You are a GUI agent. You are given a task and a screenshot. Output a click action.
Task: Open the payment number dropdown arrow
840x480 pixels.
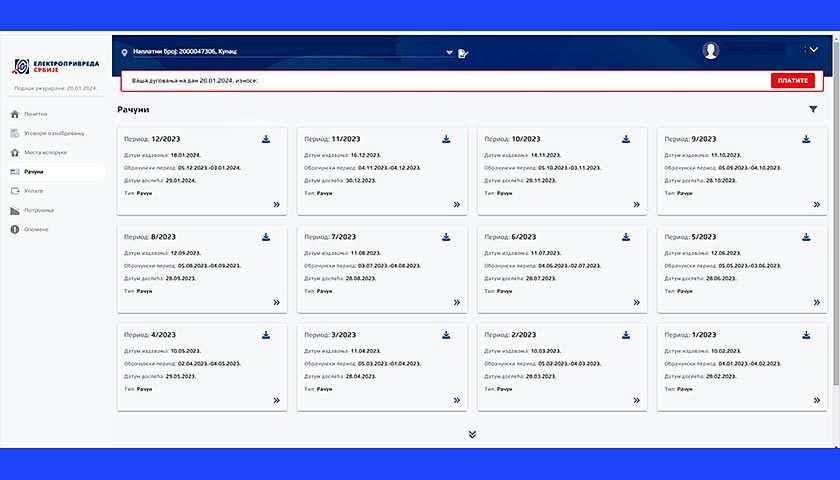coord(449,52)
